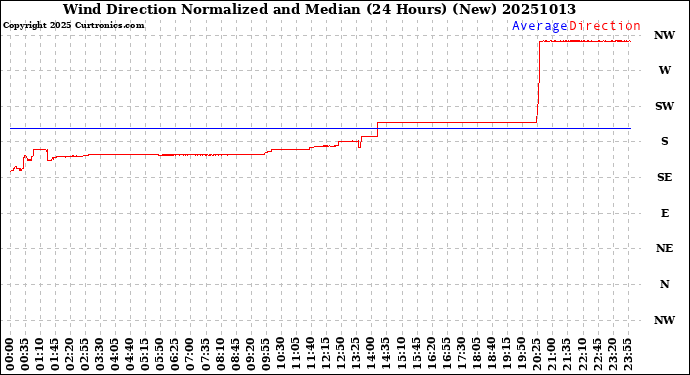Image resolution: width=690 pixels, height=375 pixels.
Task: Click the '03:30' time axis label
Action: (x=100, y=354)
